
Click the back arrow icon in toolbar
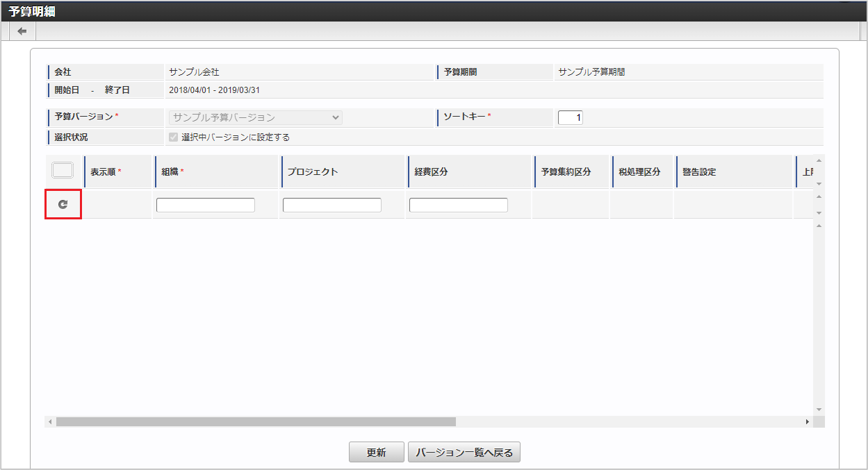coord(22,31)
